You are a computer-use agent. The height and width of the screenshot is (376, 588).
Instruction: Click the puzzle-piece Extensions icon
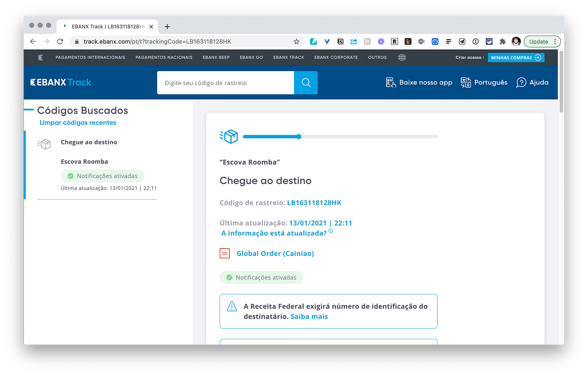(x=502, y=42)
